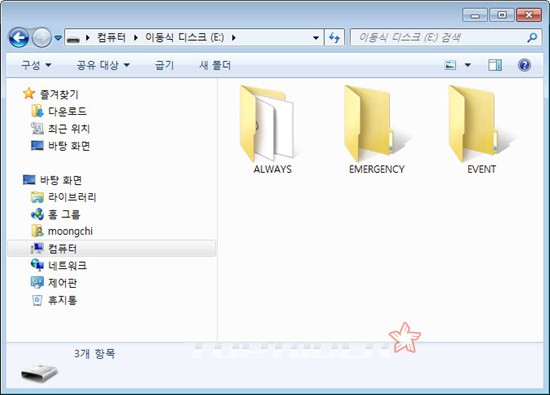Expand the view options dropdown arrow

tap(468, 65)
